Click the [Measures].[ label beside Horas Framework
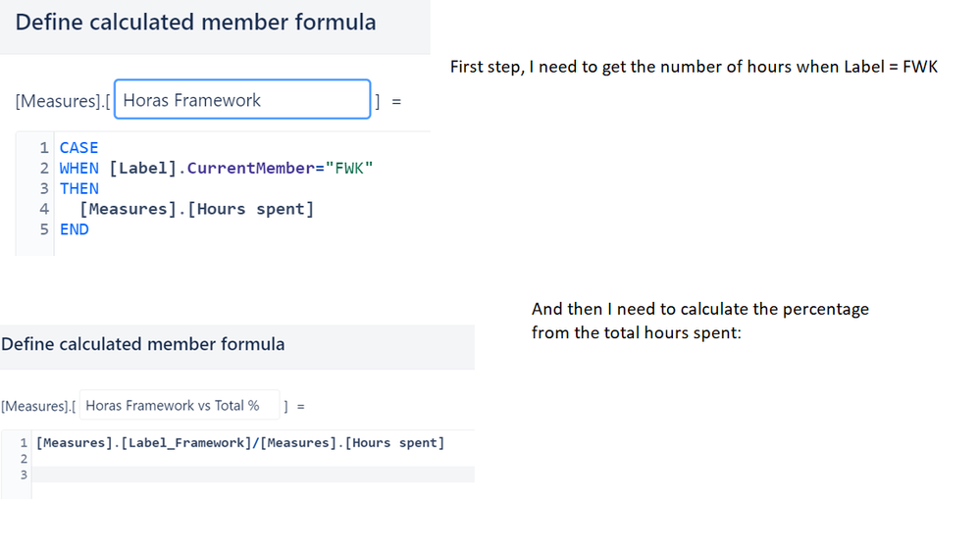The height and width of the screenshot is (551, 980). [x=63, y=101]
